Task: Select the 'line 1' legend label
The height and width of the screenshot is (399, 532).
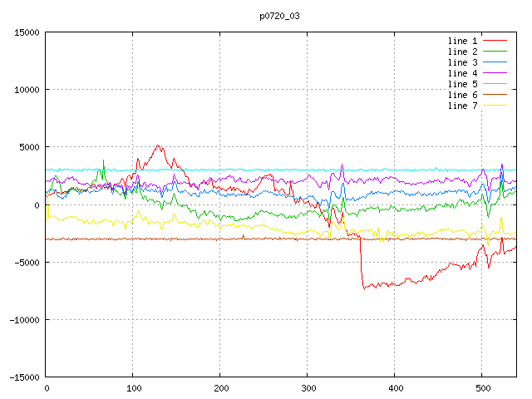Action: (x=462, y=41)
